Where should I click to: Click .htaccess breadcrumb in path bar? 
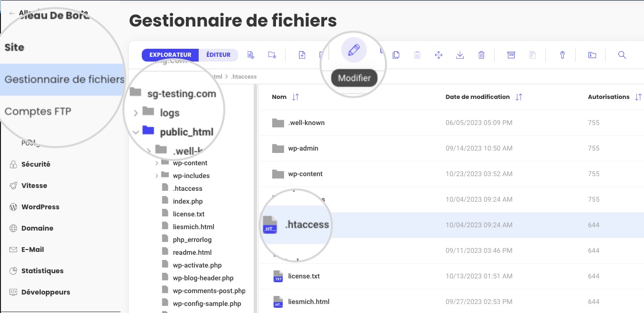243,77
